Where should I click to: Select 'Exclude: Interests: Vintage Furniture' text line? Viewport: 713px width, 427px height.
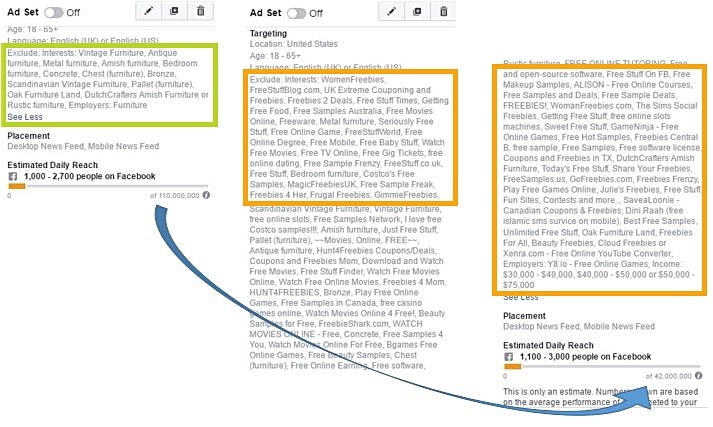92,53
